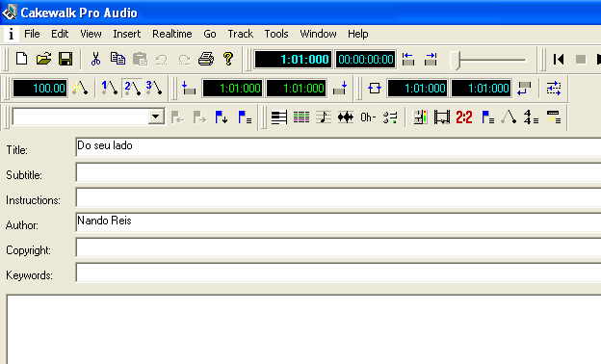Open the Big Time 2:2 icon
The height and width of the screenshot is (364, 601).
coord(464,117)
